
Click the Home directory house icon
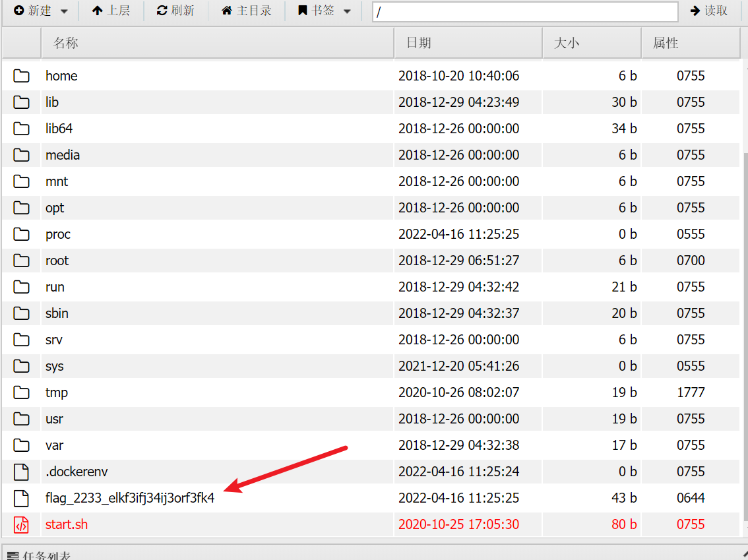(226, 11)
